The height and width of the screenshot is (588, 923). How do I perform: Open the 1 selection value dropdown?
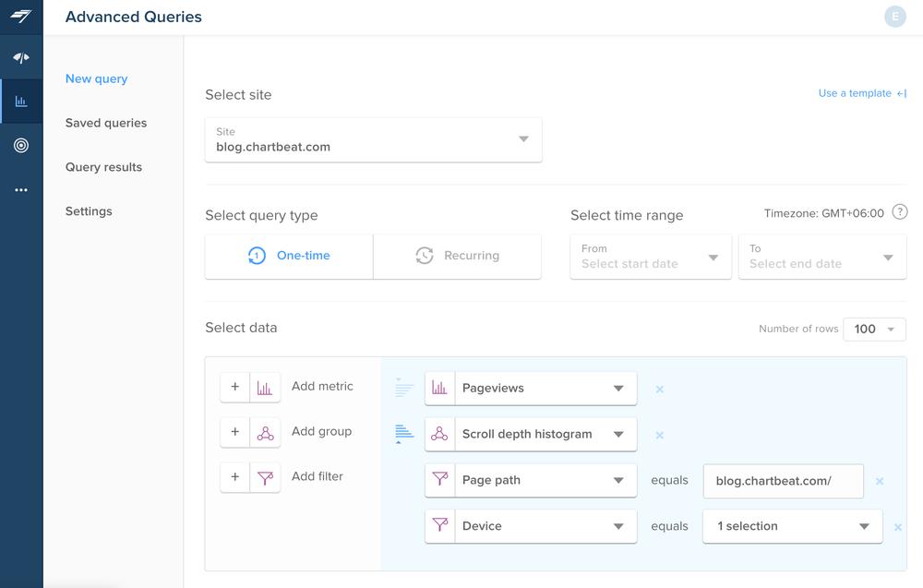792,526
